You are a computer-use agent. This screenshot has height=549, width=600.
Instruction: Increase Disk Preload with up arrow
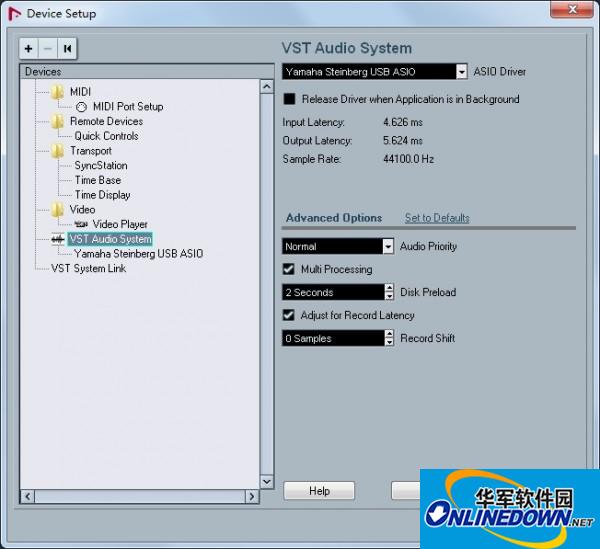coord(389,288)
